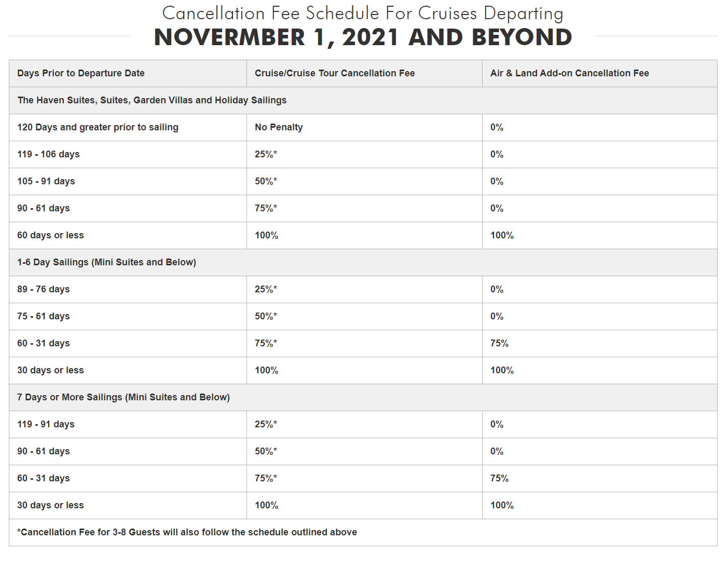Click the 'Air & Land Add-on Cancellation Fee' header

pos(569,73)
